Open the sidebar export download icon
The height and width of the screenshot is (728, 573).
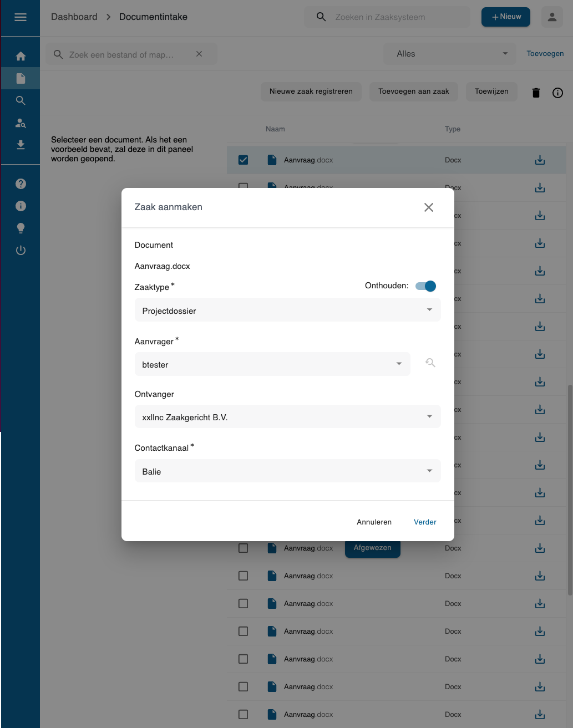pyautogui.click(x=21, y=145)
